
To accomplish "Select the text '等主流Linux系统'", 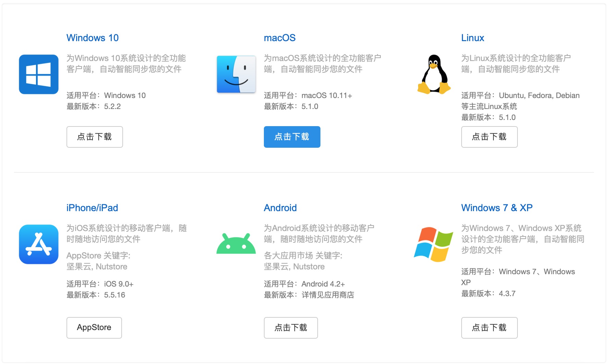I will pyautogui.click(x=489, y=107).
